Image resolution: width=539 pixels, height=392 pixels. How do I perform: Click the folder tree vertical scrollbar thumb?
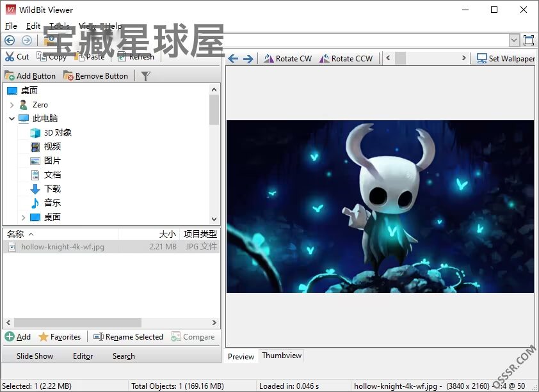click(214, 110)
